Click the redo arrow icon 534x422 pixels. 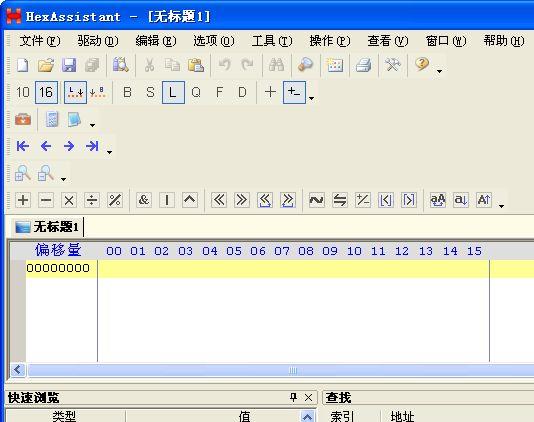coord(248,65)
